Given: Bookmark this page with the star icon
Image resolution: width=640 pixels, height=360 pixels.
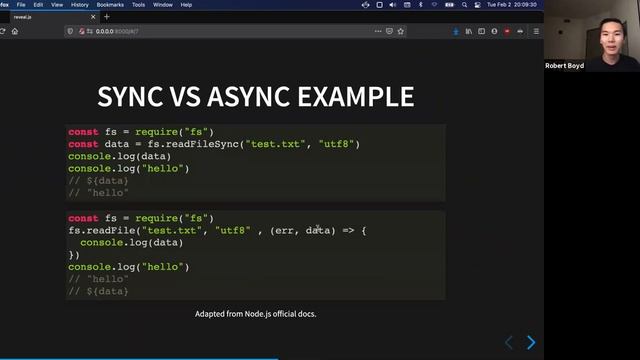Looking at the screenshot, I should (x=401, y=31).
